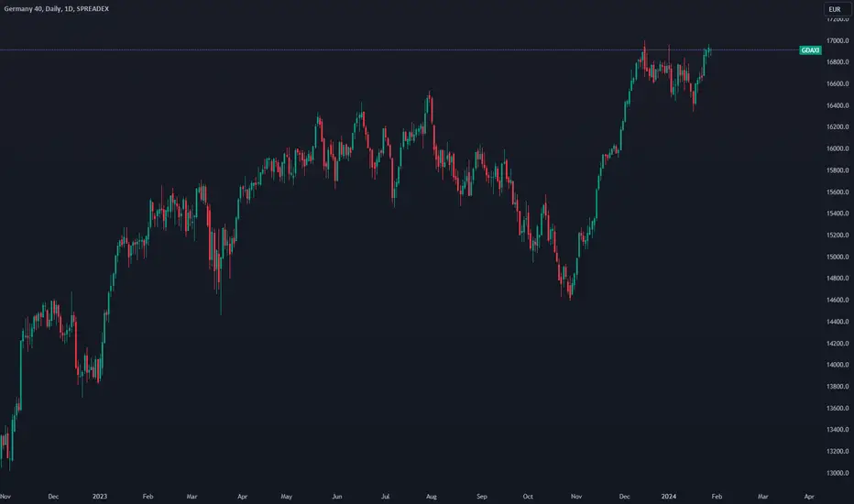Click the 17000.0 price axis label

coord(838,41)
